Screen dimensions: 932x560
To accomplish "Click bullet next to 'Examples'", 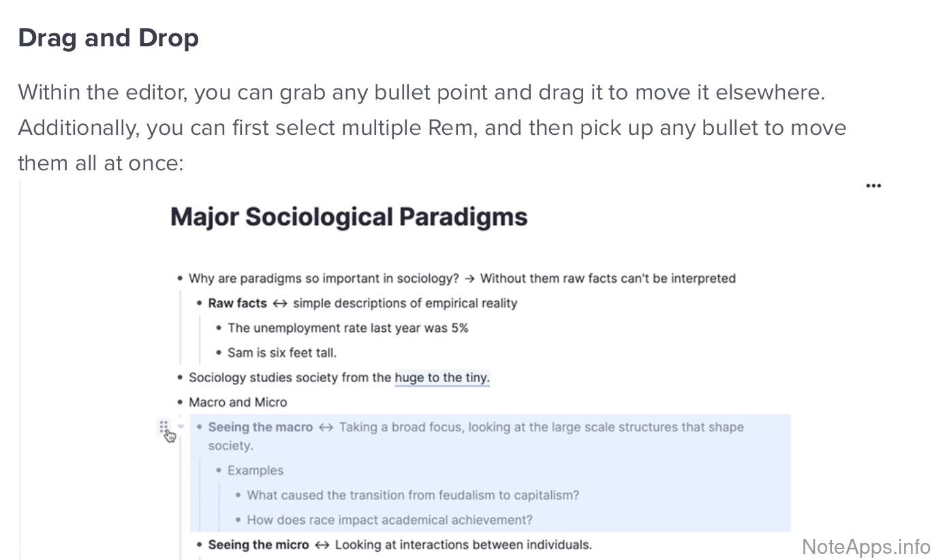I will pyautogui.click(x=219, y=470).
